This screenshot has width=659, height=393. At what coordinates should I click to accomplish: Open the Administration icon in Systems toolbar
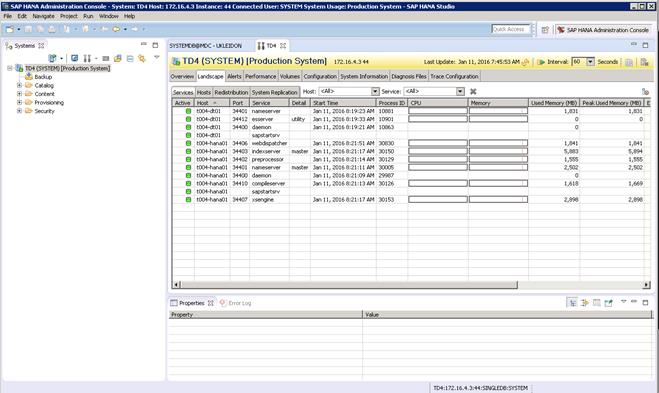[87, 58]
